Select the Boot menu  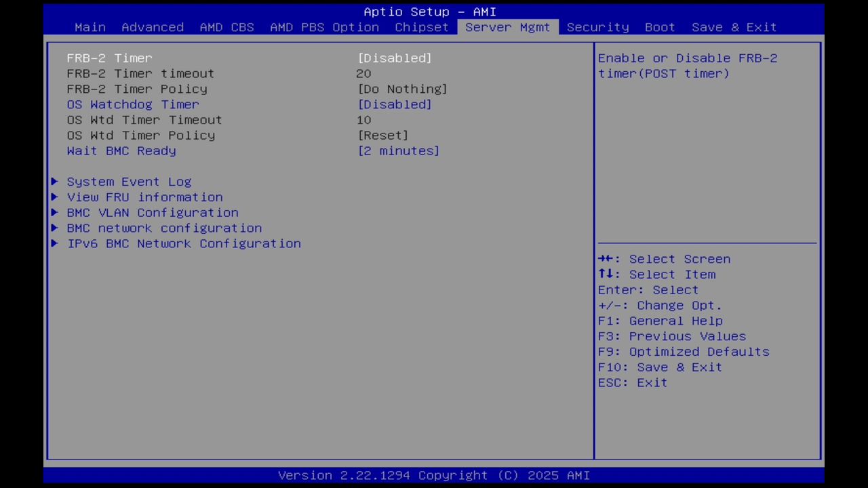[x=659, y=27]
